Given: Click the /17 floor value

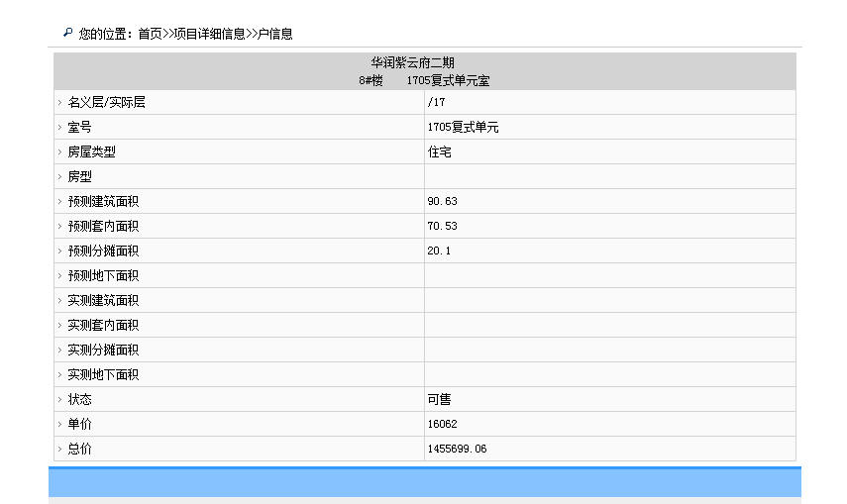Looking at the screenshot, I should click(437, 102).
